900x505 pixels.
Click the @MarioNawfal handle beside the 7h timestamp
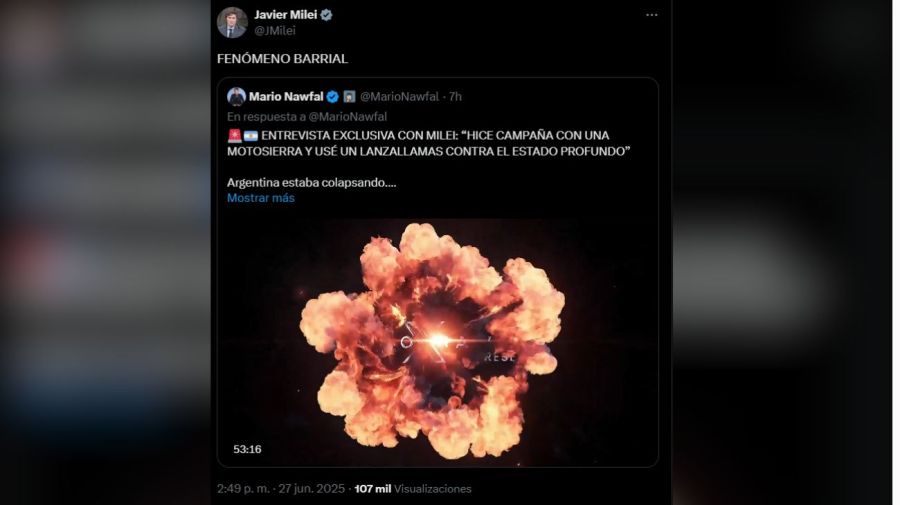click(x=399, y=97)
